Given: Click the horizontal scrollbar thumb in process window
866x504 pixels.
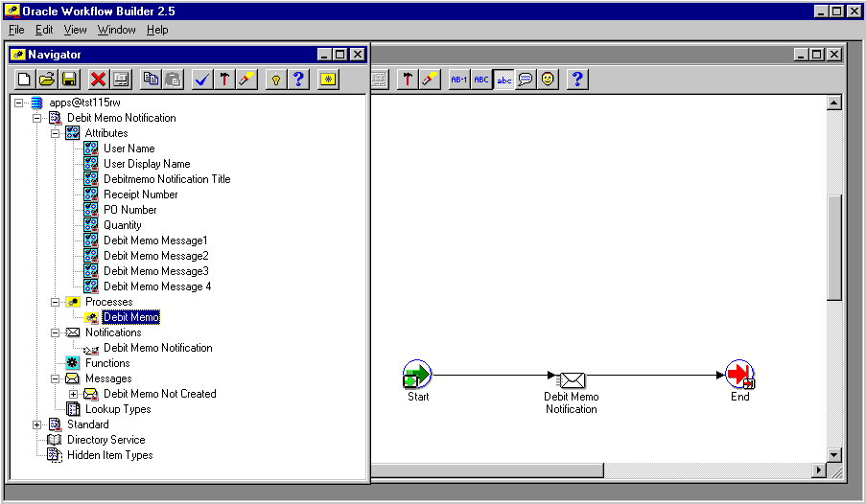Looking at the screenshot, I should click(487, 470).
